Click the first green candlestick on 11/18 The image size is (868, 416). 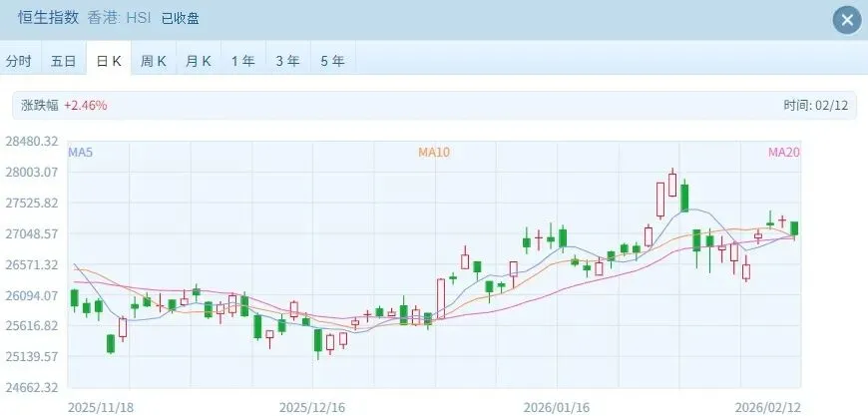click(74, 298)
